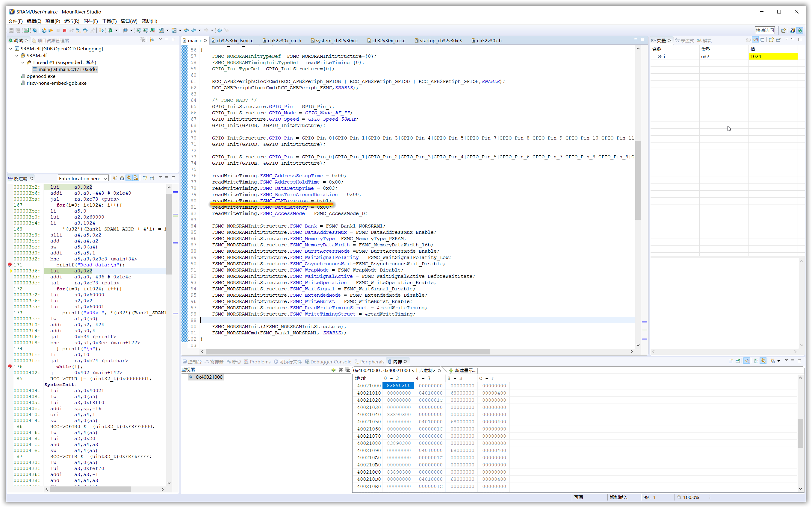The height and width of the screenshot is (508, 812).
Task: Collapse Thread #1 Suspended node
Action: click(x=23, y=63)
